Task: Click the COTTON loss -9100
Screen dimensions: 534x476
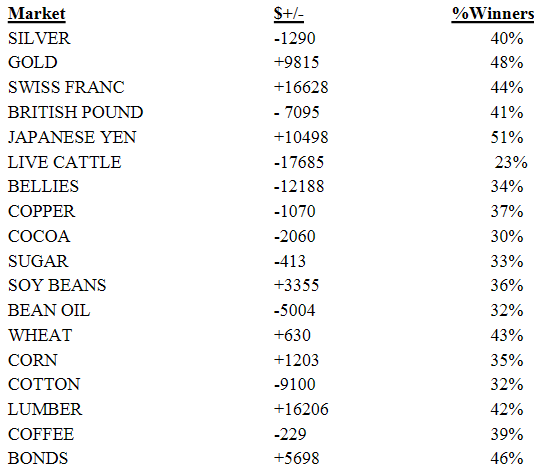Action: pos(295,384)
